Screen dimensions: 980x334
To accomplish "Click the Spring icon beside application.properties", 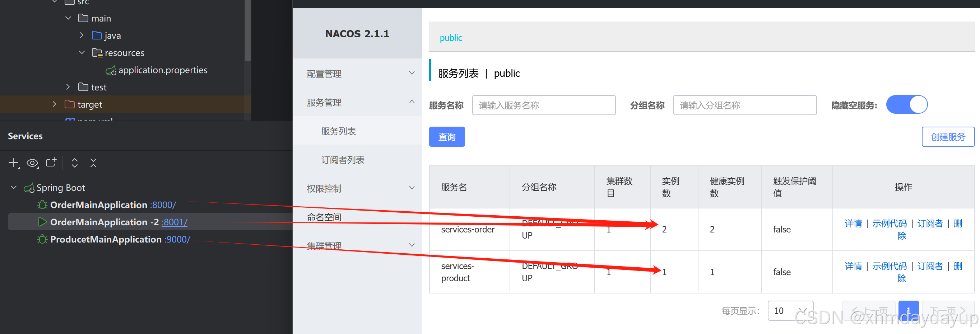I will [x=111, y=70].
